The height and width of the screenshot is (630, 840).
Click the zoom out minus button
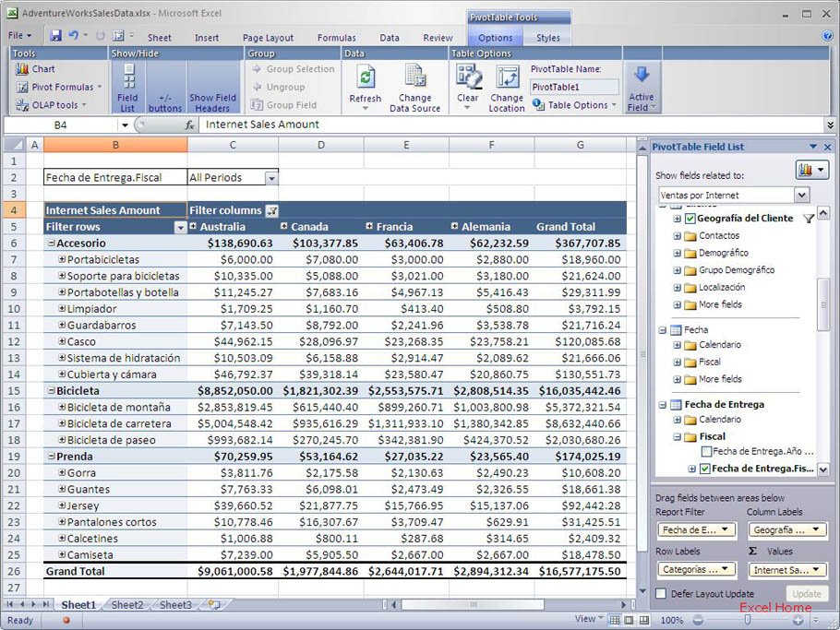(698, 620)
